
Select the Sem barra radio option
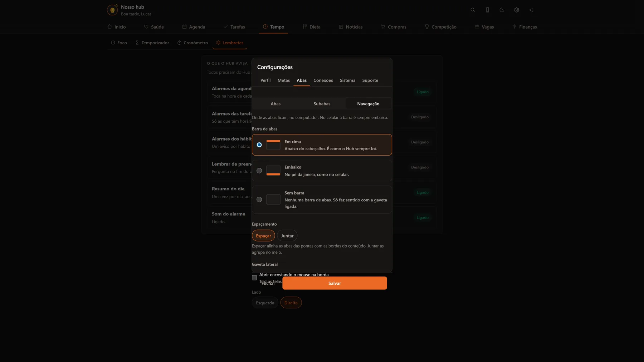click(x=259, y=200)
